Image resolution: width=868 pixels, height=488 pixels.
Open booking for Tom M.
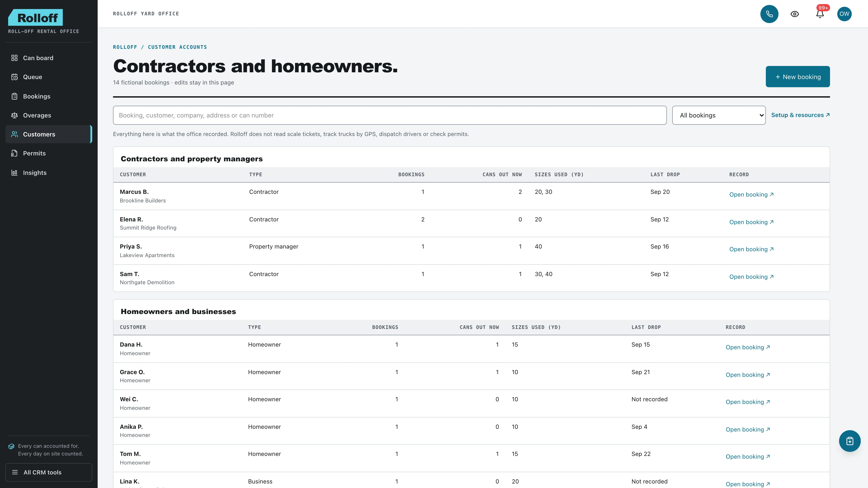pos(748,457)
